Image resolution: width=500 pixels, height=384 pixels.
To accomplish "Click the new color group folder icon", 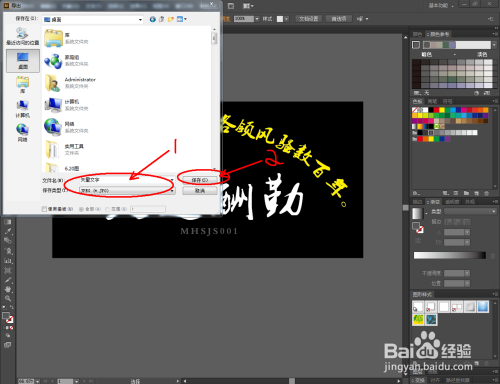I will tap(466, 193).
